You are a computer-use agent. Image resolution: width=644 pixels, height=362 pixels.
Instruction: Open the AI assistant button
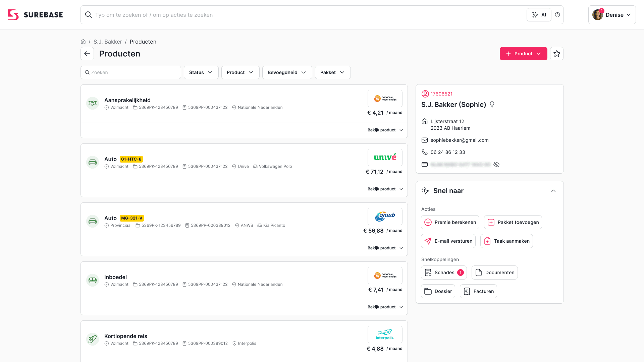tap(539, 15)
